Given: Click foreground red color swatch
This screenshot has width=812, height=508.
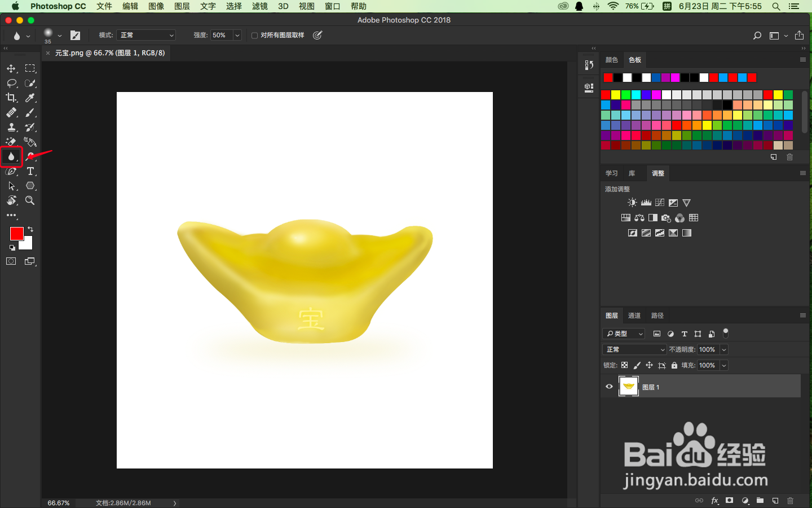Looking at the screenshot, I should (17, 233).
